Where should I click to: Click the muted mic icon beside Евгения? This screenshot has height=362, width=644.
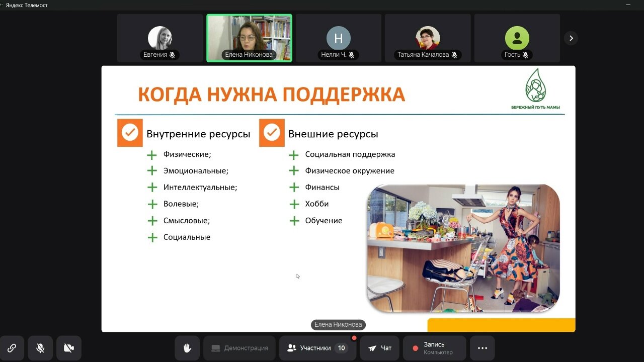pos(172,55)
